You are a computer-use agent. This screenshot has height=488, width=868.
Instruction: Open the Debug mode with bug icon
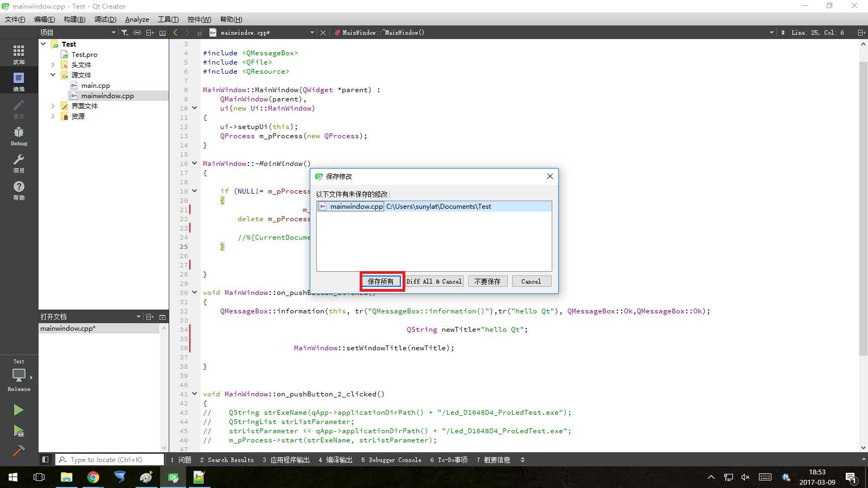[x=19, y=135]
